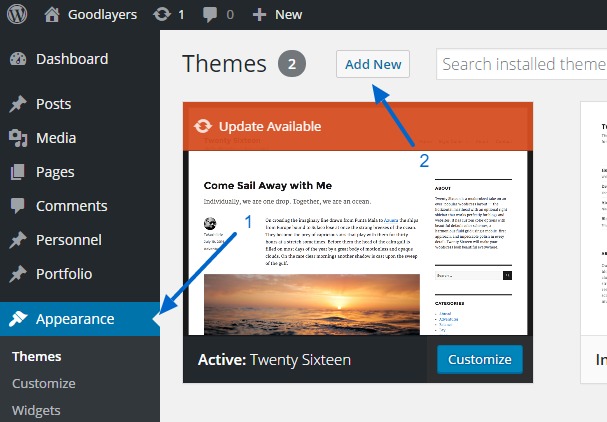Viewport: 607px width, 422px height.
Task: Select the Themes submenu link
Action: (x=36, y=357)
